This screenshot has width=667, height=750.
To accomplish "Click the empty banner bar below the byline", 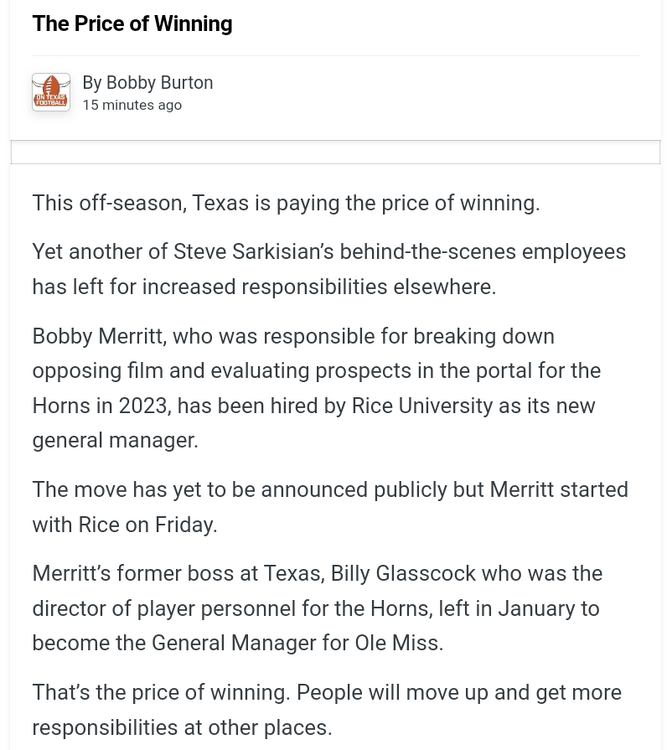I will [x=335, y=152].
